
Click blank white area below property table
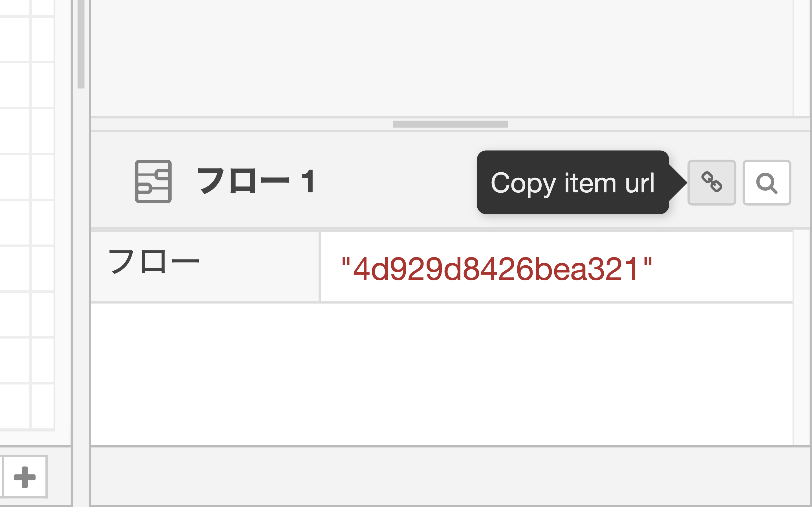(x=436, y=372)
